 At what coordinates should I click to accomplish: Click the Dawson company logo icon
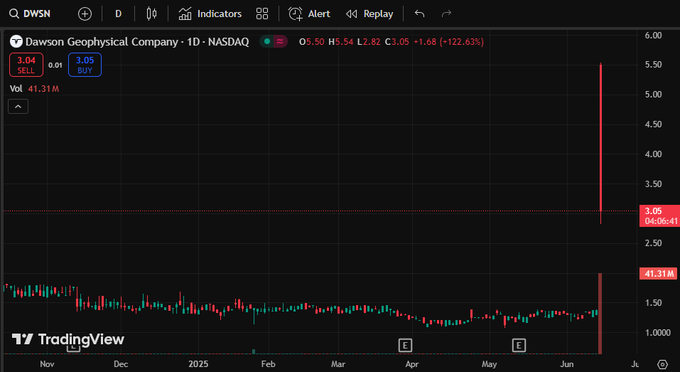click(x=16, y=42)
